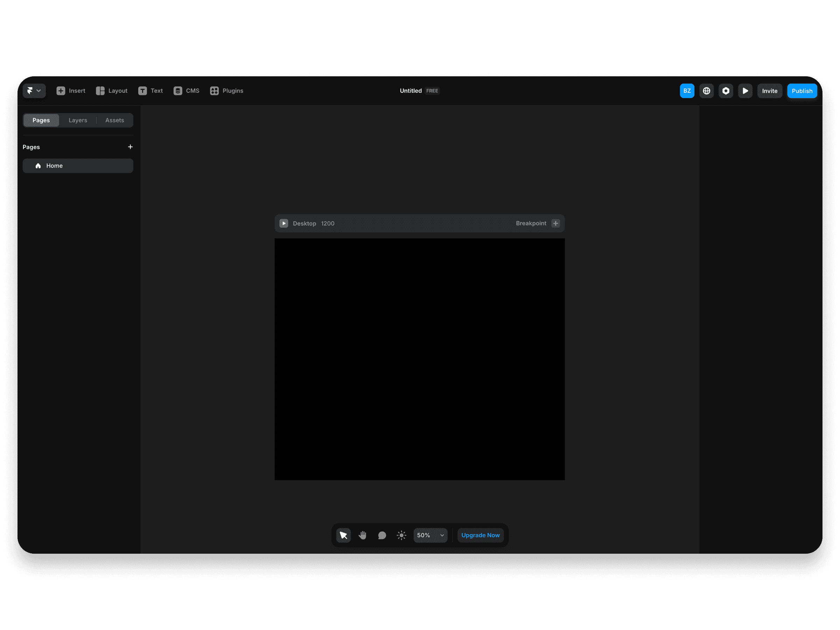This screenshot has width=840, height=630.
Task: Open the Layout tool menu
Action: coord(112,91)
